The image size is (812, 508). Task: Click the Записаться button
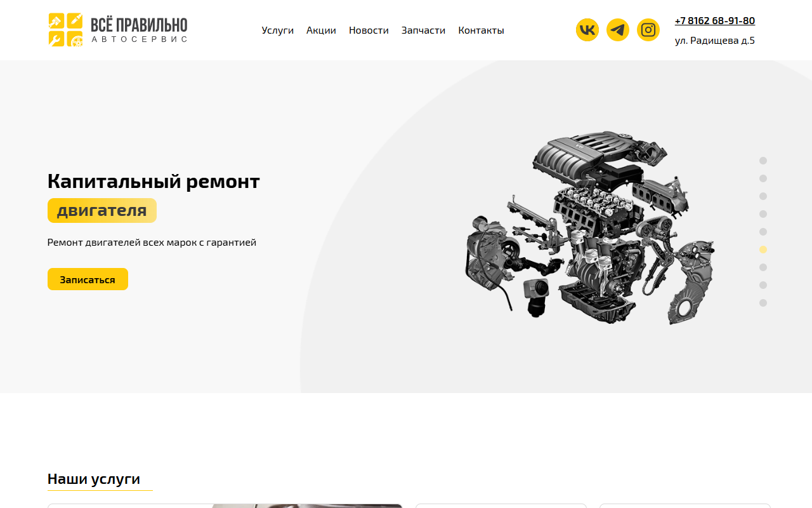coord(88,279)
